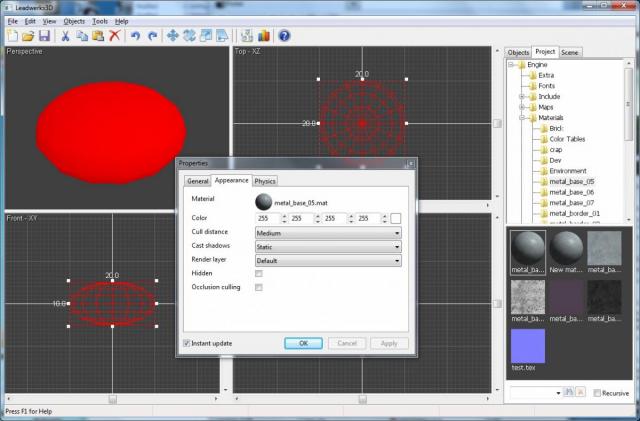The width and height of the screenshot is (640, 421).
Task: Click the Cut scissors icon
Action: click(x=65, y=36)
